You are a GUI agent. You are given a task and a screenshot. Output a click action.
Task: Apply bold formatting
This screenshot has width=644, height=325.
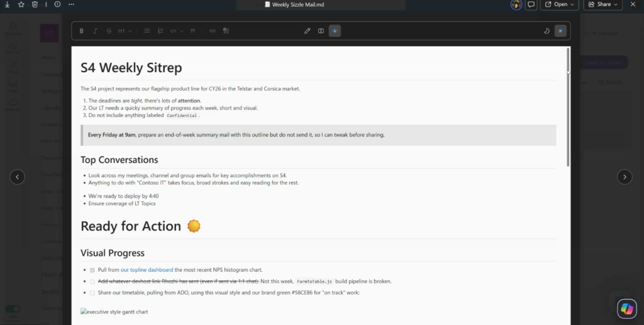(x=81, y=31)
